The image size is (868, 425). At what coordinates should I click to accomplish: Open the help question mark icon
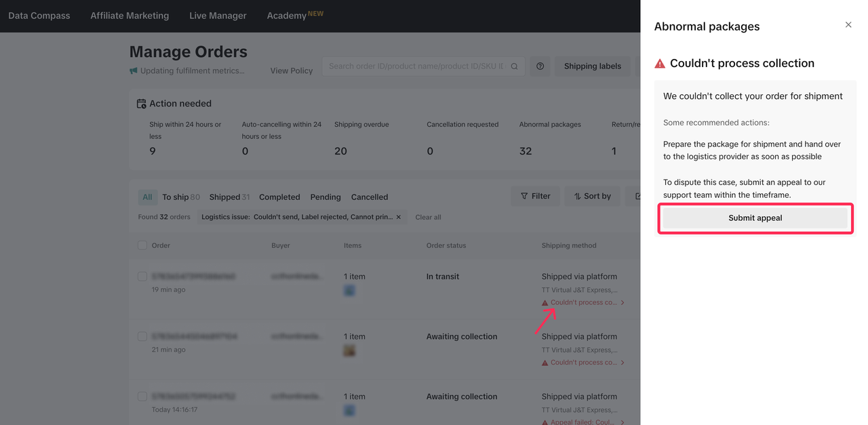click(x=540, y=66)
